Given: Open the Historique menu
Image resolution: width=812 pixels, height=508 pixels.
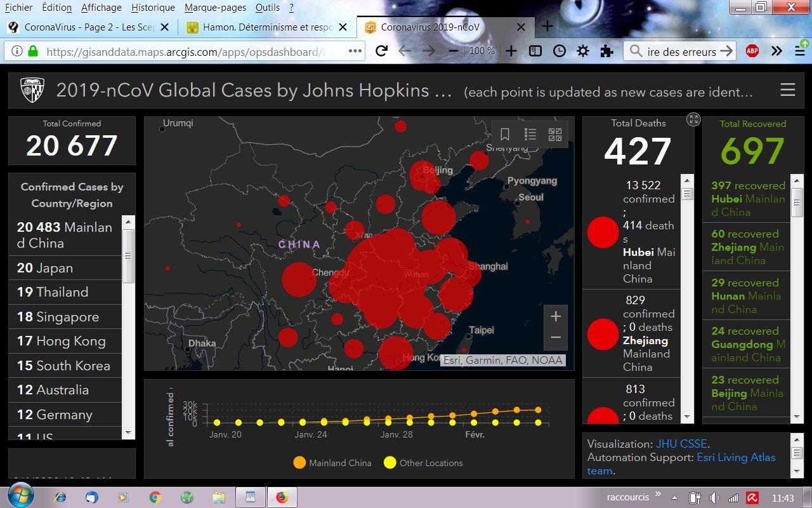Looking at the screenshot, I should click(153, 8).
